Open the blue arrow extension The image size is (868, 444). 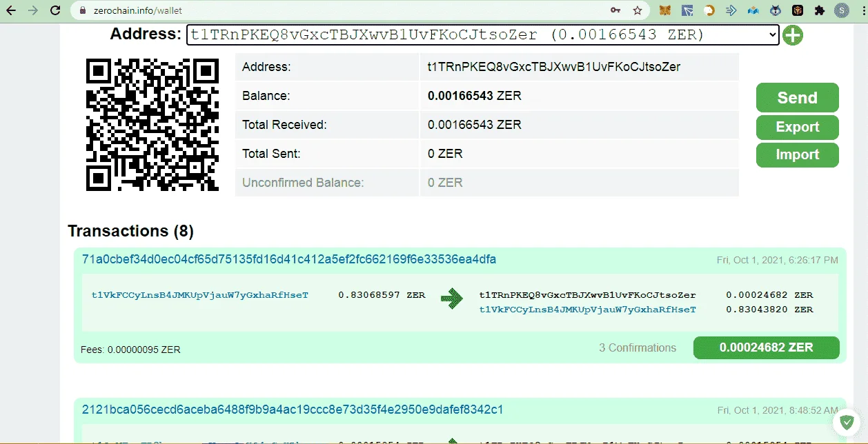(x=731, y=11)
